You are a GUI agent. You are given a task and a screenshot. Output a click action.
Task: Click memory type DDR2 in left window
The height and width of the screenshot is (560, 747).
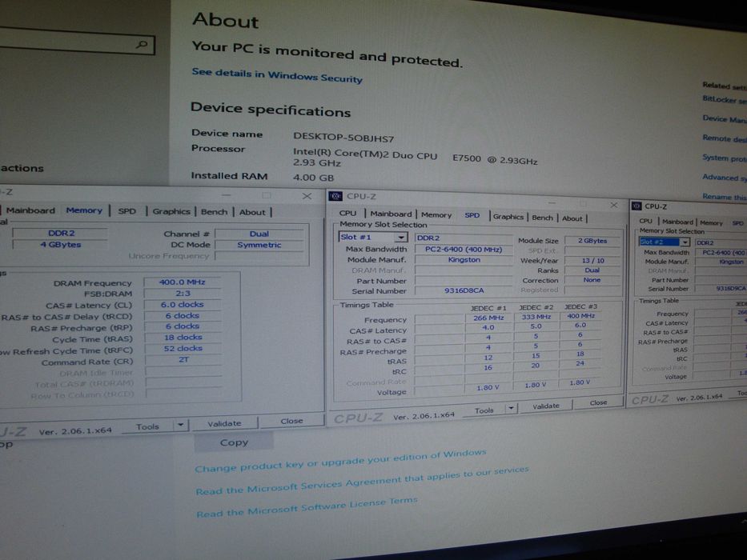point(61,233)
